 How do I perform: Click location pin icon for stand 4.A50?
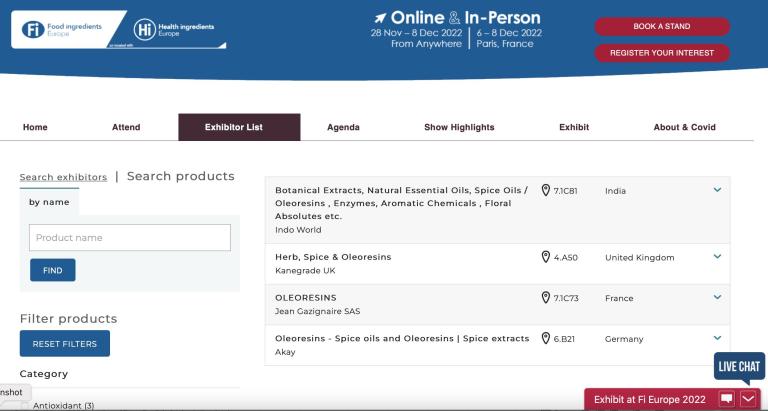coord(546,257)
